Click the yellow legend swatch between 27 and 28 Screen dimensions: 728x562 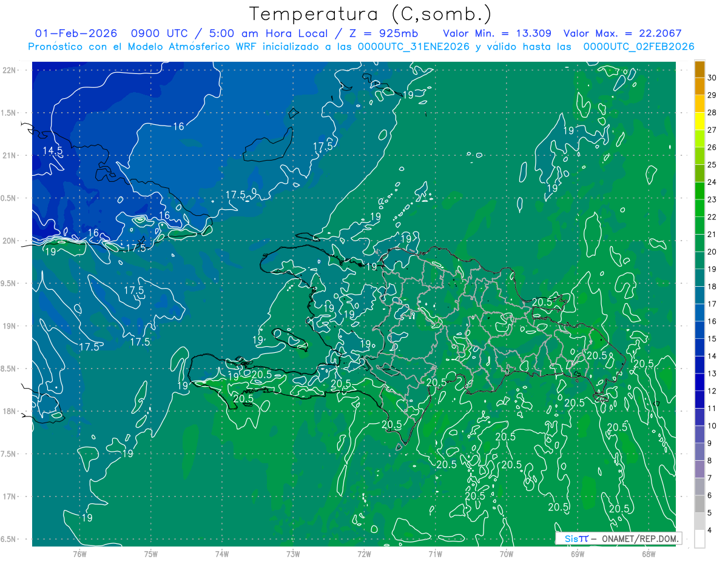coord(700,121)
